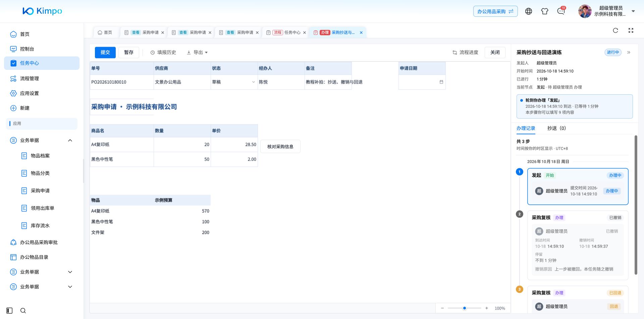Click the zoom slider handle
The width and height of the screenshot is (644, 319).
tap(465, 308)
